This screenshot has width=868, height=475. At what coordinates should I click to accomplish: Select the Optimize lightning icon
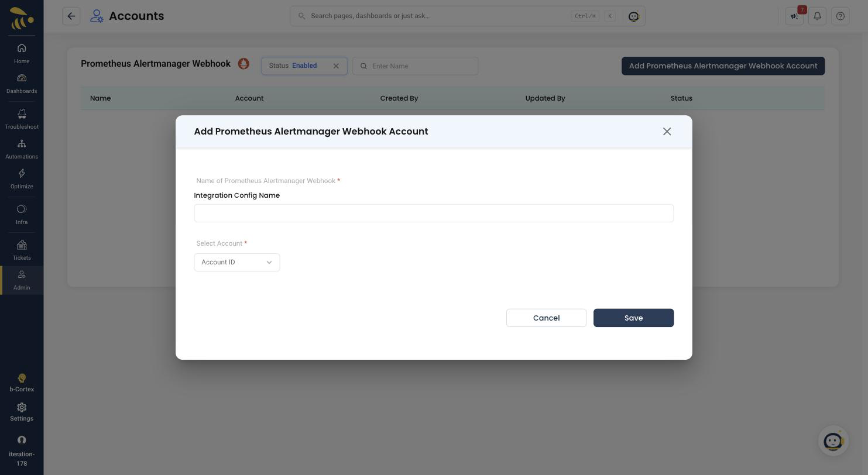[22, 173]
